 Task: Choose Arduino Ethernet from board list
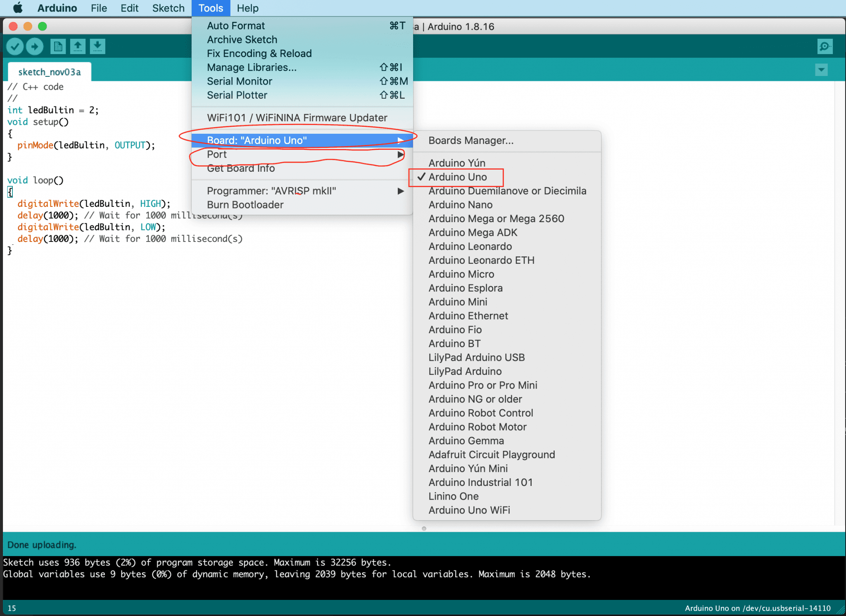[507, 316]
